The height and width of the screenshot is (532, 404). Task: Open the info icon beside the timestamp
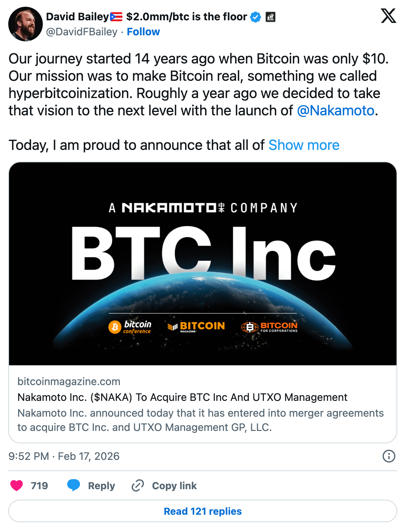click(389, 456)
